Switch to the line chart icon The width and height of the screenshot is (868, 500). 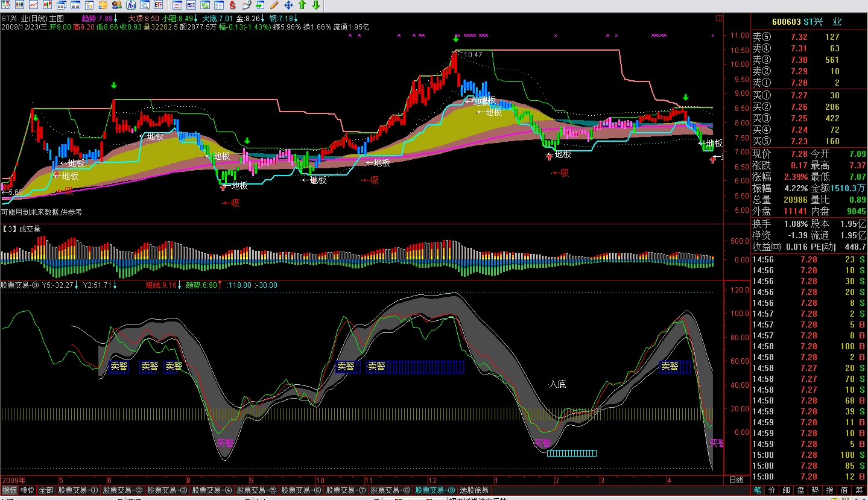[x=33, y=5]
